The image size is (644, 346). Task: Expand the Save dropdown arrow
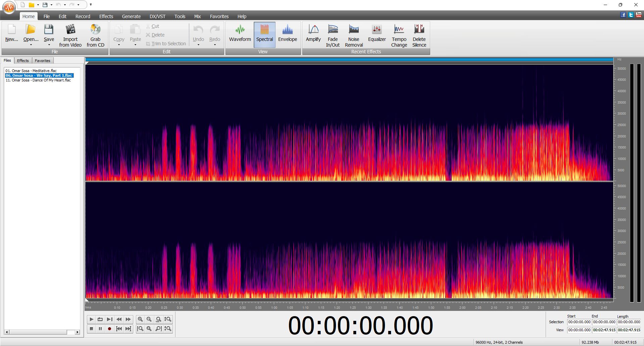(49, 45)
